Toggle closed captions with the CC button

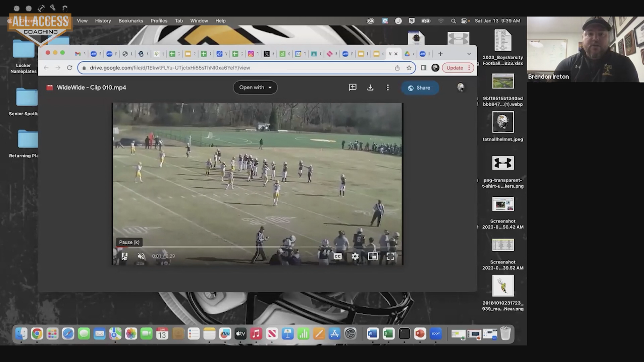coord(337,256)
